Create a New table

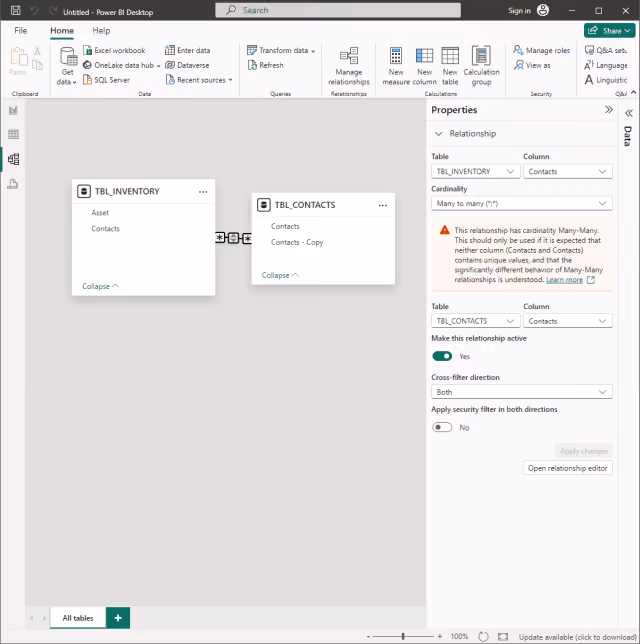[x=450, y=66]
